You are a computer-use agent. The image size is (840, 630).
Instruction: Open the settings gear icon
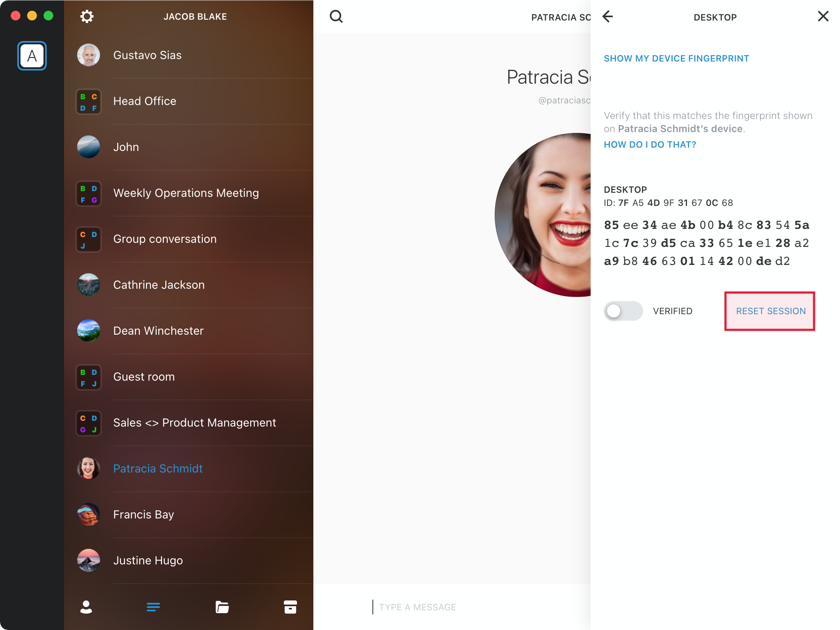[x=87, y=17]
